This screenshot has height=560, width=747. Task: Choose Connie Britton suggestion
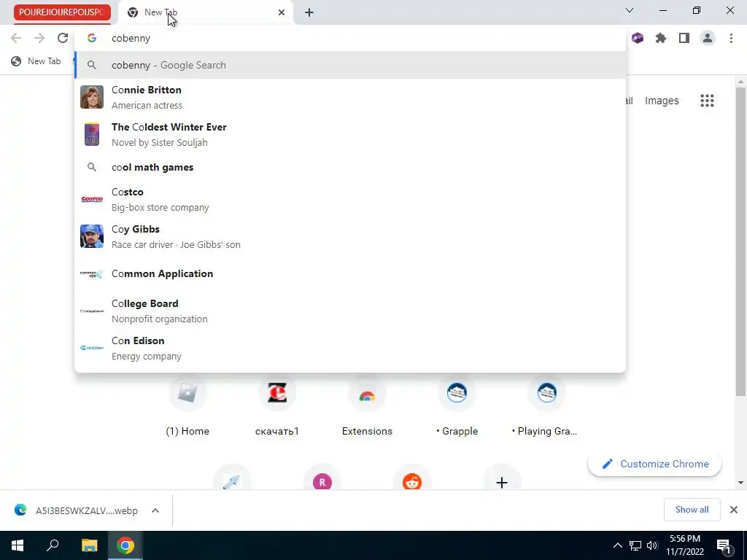click(x=349, y=97)
